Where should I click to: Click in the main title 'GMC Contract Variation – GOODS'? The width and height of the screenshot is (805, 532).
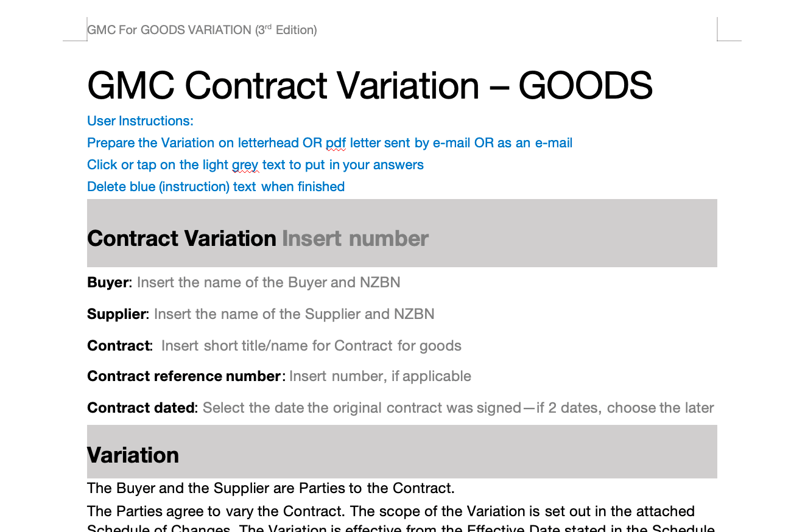[370, 85]
